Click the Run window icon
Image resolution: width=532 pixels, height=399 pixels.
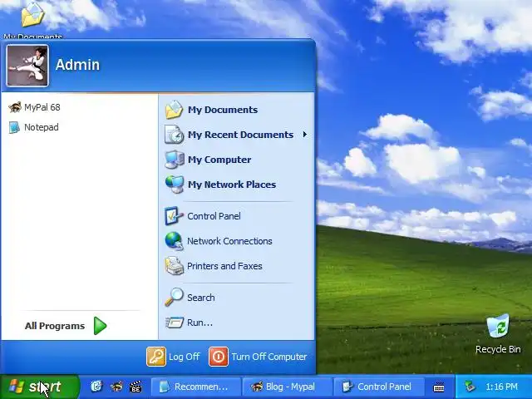175,323
